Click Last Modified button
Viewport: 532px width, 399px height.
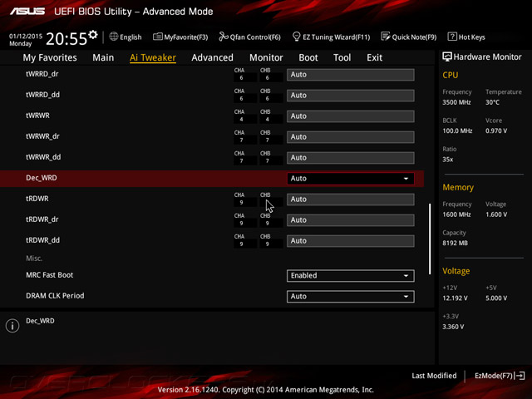point(434,376)
